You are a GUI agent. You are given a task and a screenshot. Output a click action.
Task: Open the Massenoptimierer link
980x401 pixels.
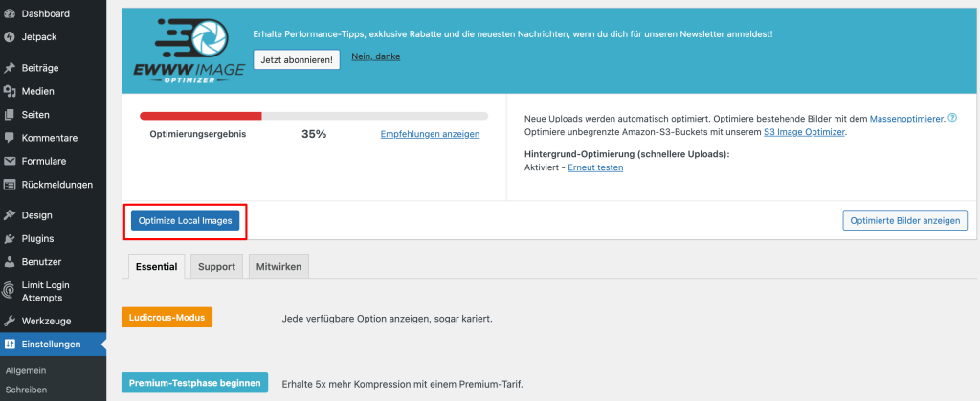tap(906, 118)
